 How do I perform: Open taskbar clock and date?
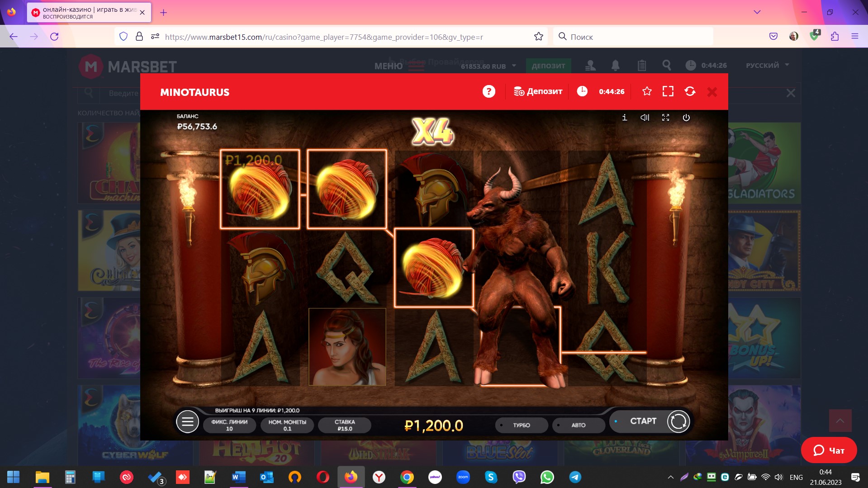[825, 477]
